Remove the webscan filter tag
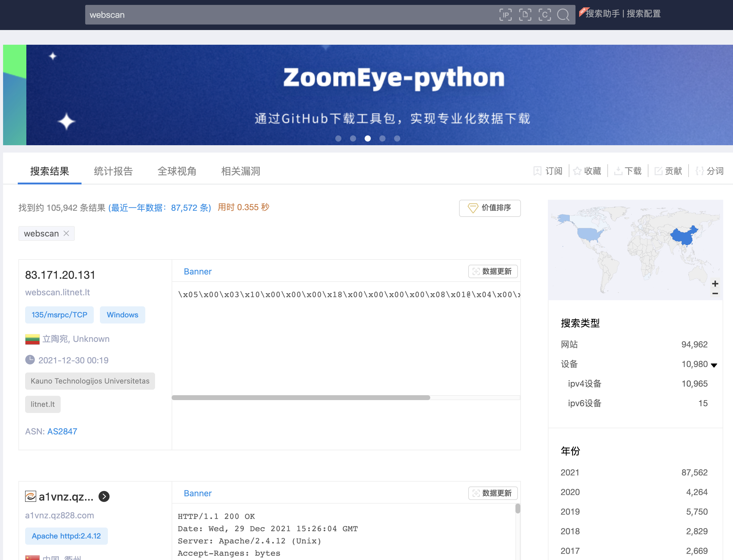This screenshot has width=733, height=560. (66, 233)
